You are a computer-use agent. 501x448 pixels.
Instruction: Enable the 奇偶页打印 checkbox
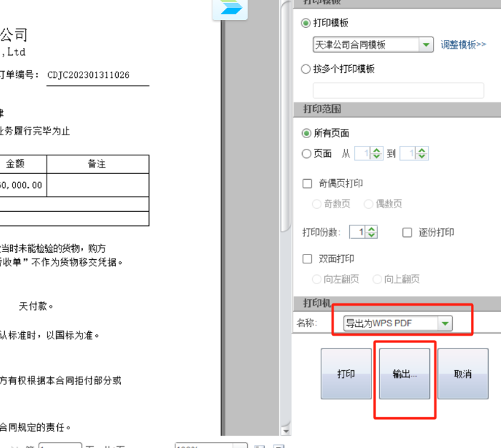coord(307,184)
